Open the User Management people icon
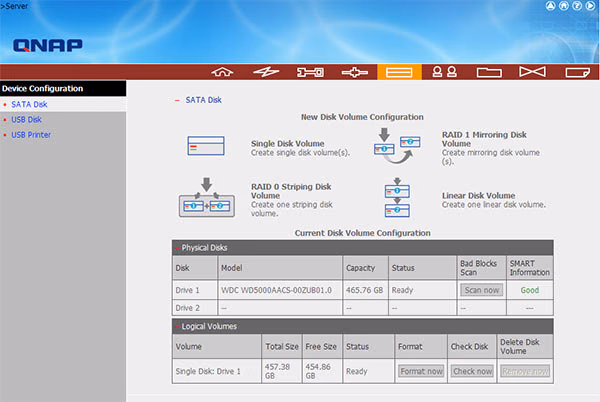This screenshot has width=600, height=402. click(x=444, y=72)
